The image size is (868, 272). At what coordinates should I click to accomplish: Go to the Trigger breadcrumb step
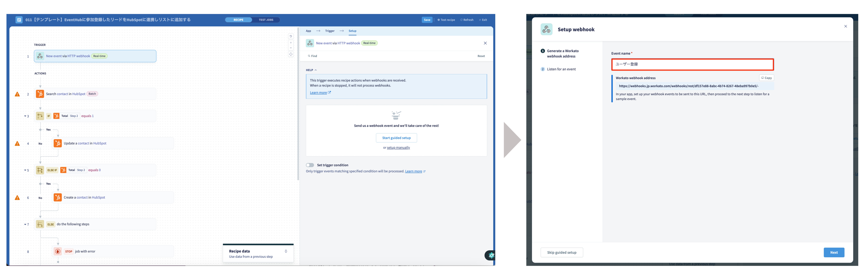330,31
